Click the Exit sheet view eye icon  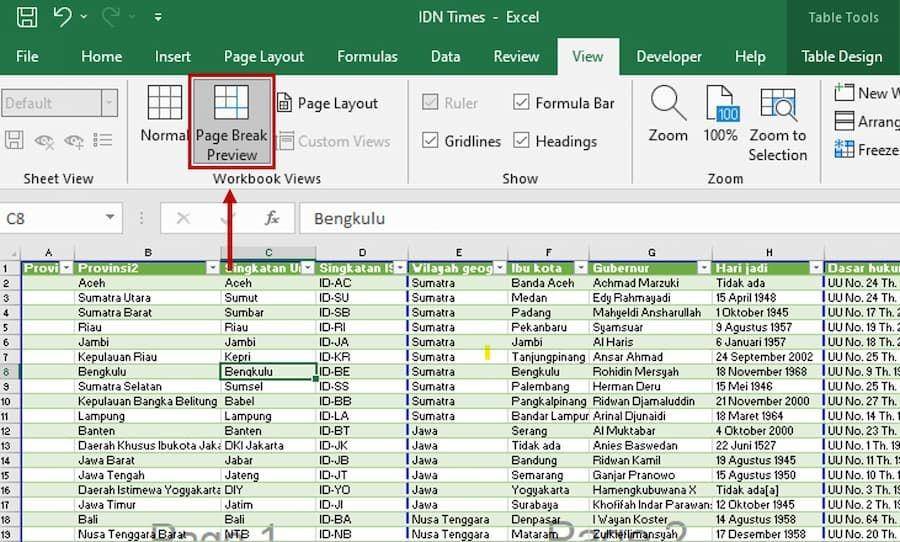(x=44, y=140)
